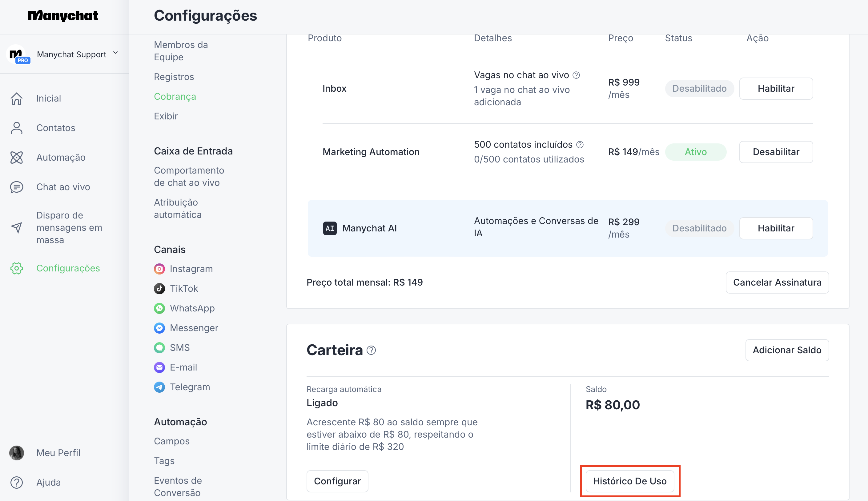Open the Cobrança settings section
The image size is (868, 501).
175,97
